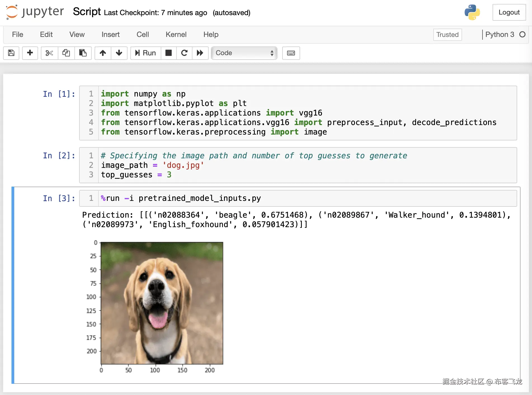The image size is (532, 395).
Task: Copy selected cells icon
Action: [x=66, y=53]
